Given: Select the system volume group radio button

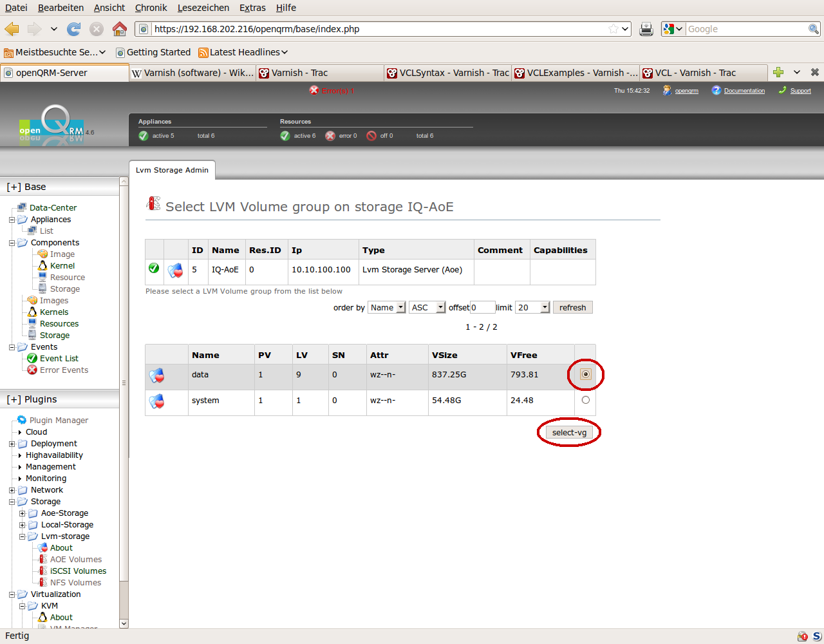Looking at the screenshot, I should click(x=585, y=400).
